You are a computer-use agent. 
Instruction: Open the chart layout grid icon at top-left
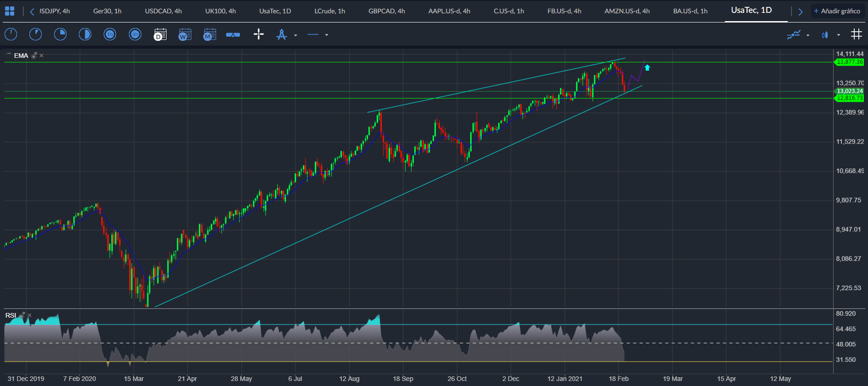click(10, 11)
